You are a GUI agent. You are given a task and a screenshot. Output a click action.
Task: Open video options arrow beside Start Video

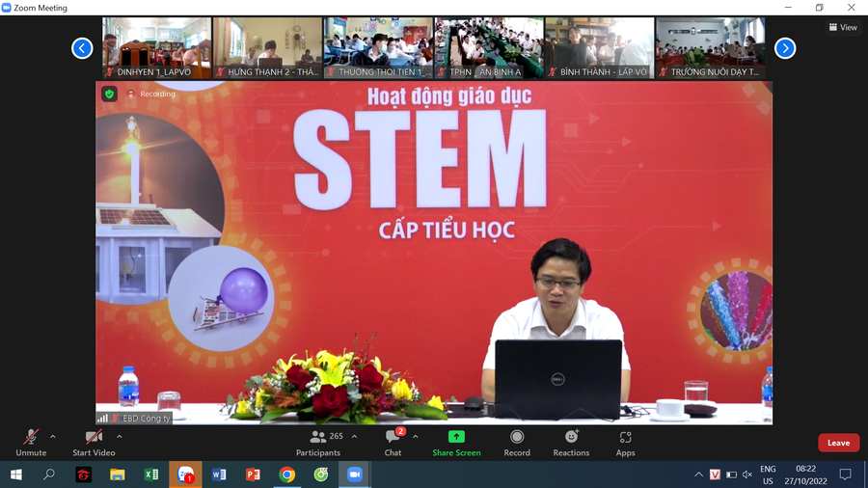[x=119, y=437]
